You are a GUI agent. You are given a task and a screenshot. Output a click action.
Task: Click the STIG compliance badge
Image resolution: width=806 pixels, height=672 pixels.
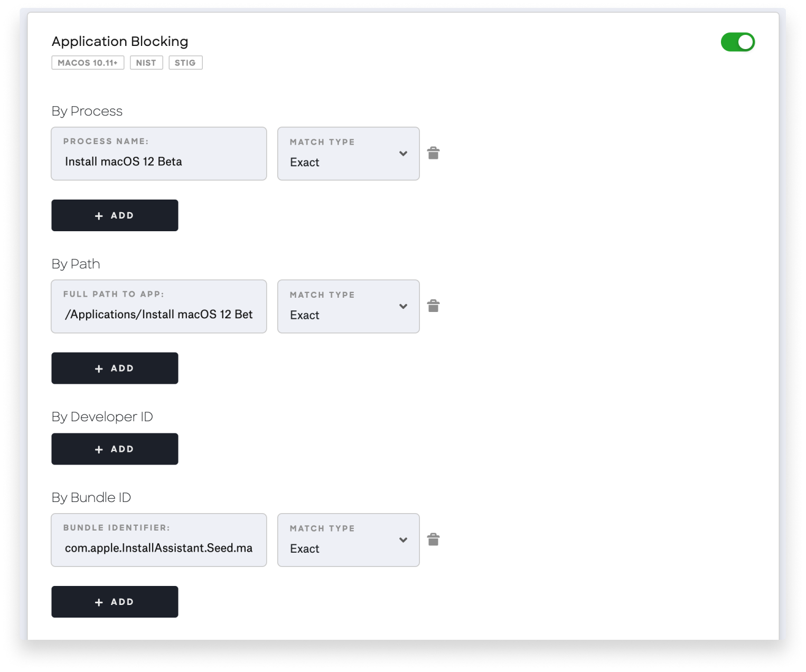point(185,62)
